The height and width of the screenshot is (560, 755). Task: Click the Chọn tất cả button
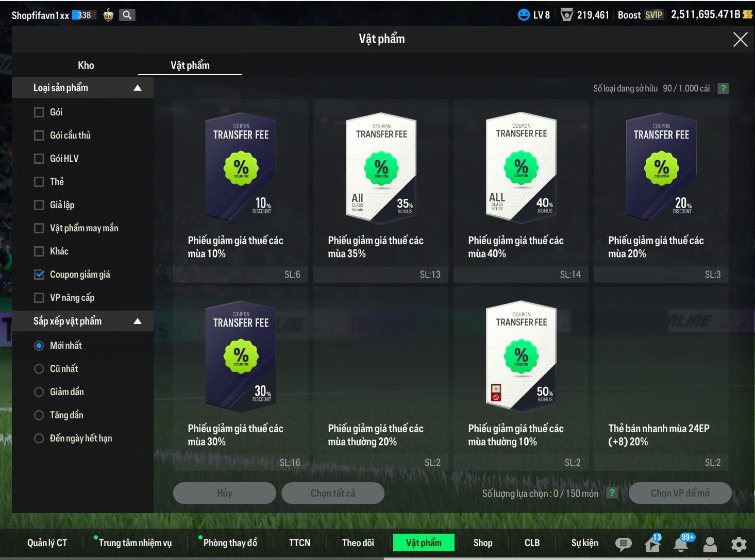[333, 493]
